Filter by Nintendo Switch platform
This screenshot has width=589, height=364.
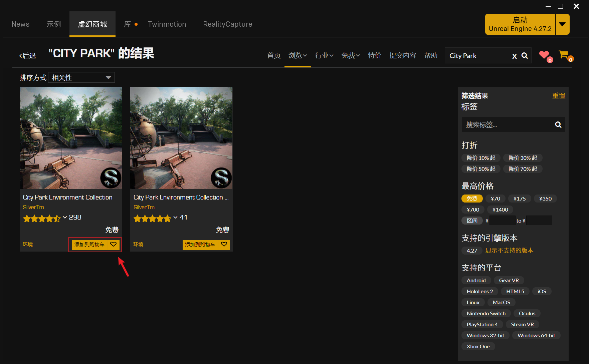[x=486, y=313]
